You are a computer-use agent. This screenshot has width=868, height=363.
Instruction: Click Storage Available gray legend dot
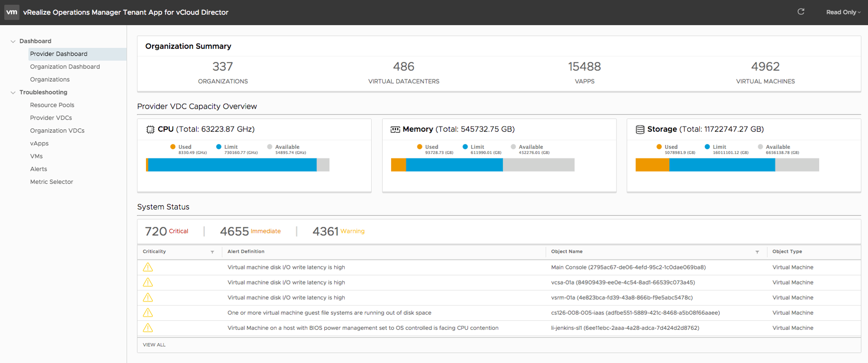click(x=761, y=147)
